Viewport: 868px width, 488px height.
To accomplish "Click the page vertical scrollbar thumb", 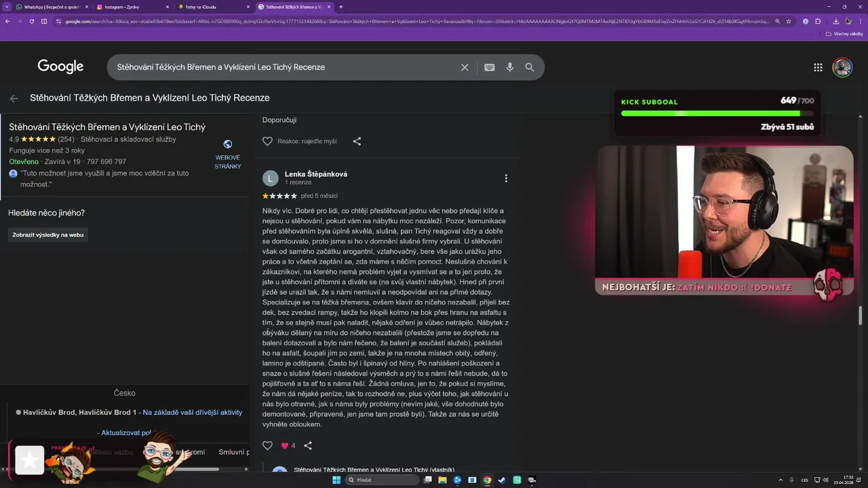I will coord(861,315).
